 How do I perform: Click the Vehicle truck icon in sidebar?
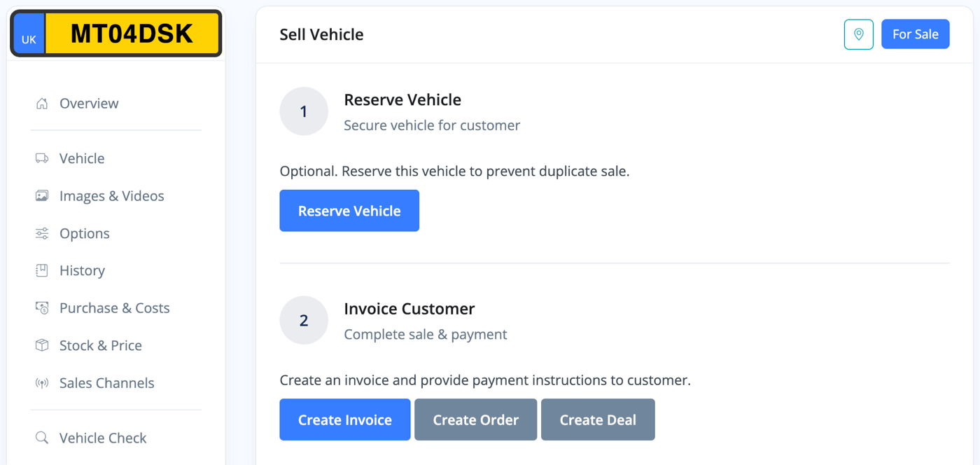(42, 158)
